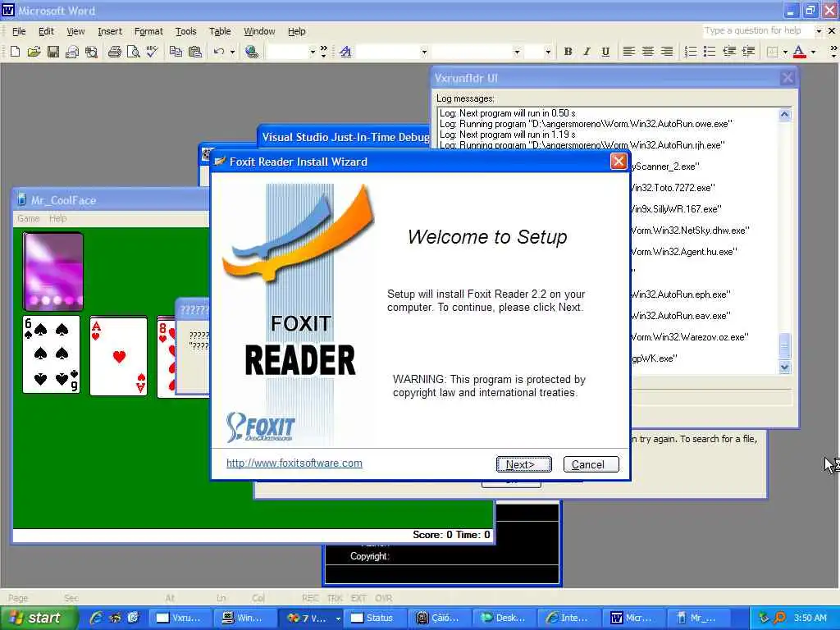The width and height of the screenshot is (840, 630).
Task: Open the Insert menu in Word
Action: 110,31
